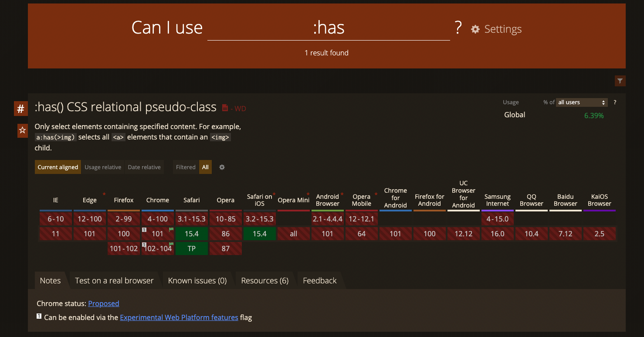644x337 pixels.
Task: Click the KaiOS Browser column header
Action: 600,200
